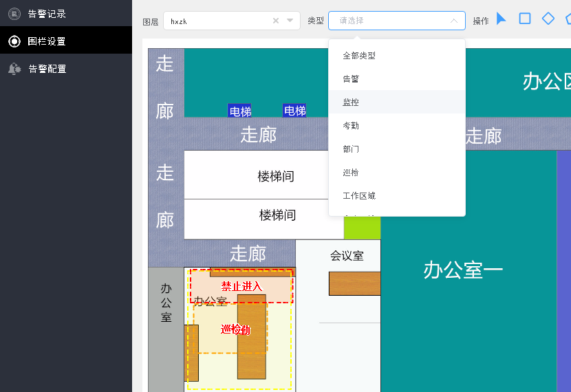Choose 巡检 type option

click(397, 172)
